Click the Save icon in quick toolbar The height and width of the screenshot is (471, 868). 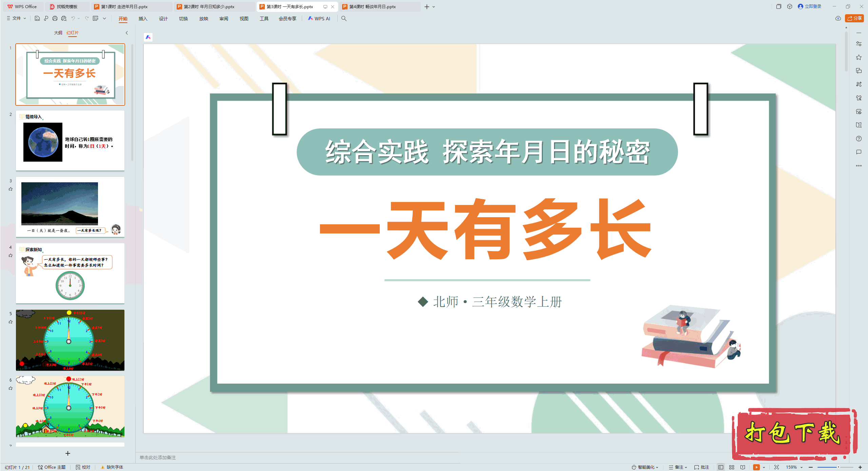37,18
